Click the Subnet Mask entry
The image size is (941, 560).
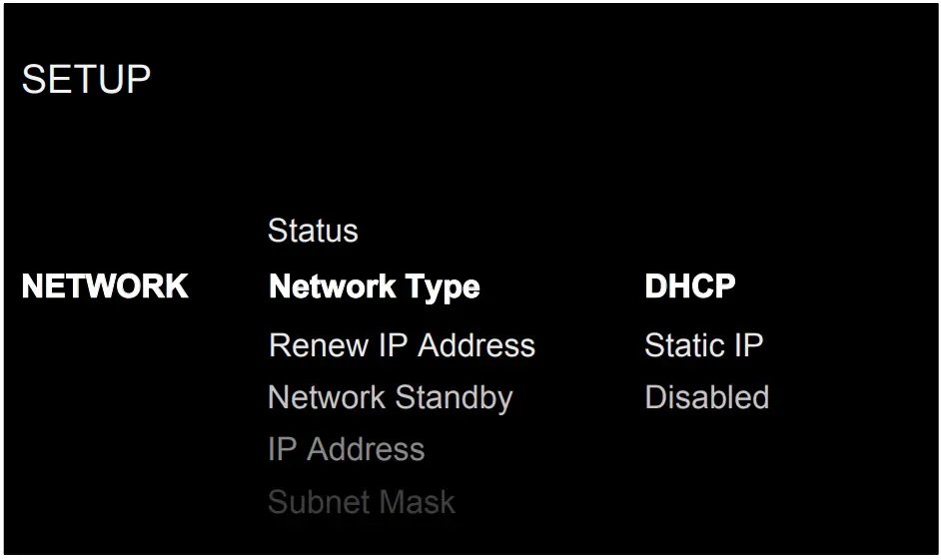click(x=361, y=501)
